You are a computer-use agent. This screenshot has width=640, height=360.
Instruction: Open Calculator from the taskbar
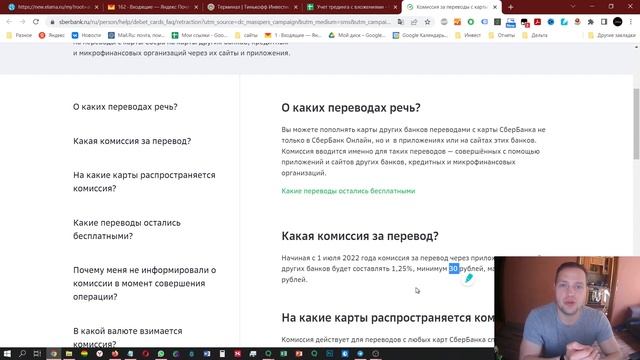coord(222,353)
